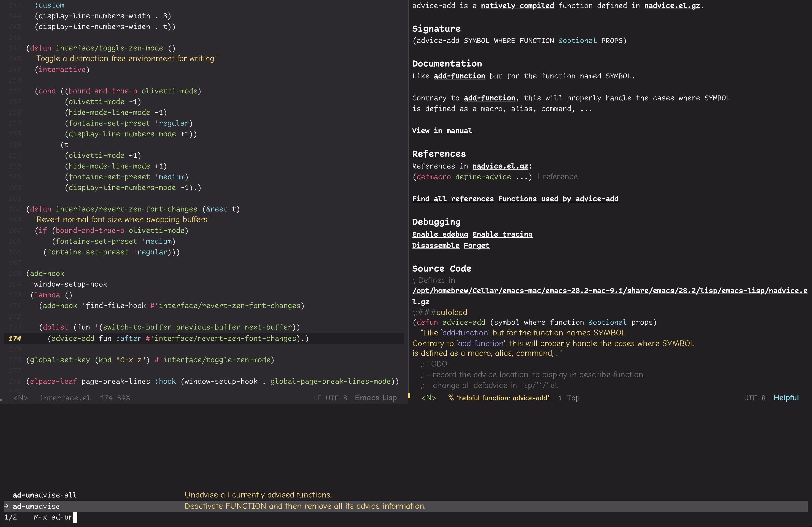Screen dimensions: 812x527
Task: Click the Helpful mode indicator in the mode line
Action: tap(786, 398)
